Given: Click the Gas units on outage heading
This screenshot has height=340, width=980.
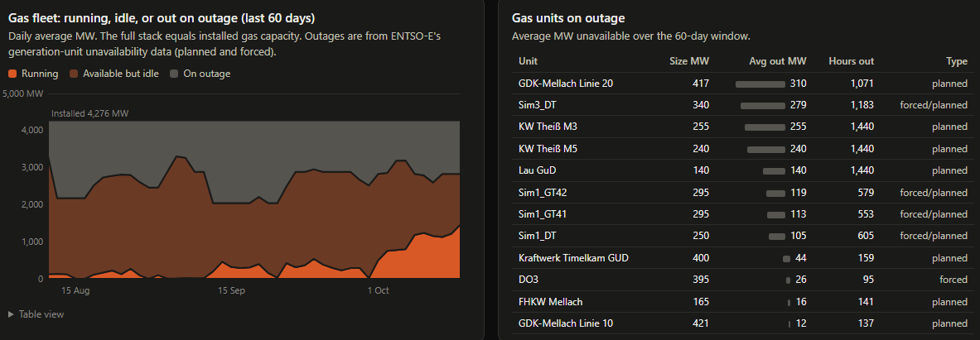Looking at the screenshot, I should [568, 18].
